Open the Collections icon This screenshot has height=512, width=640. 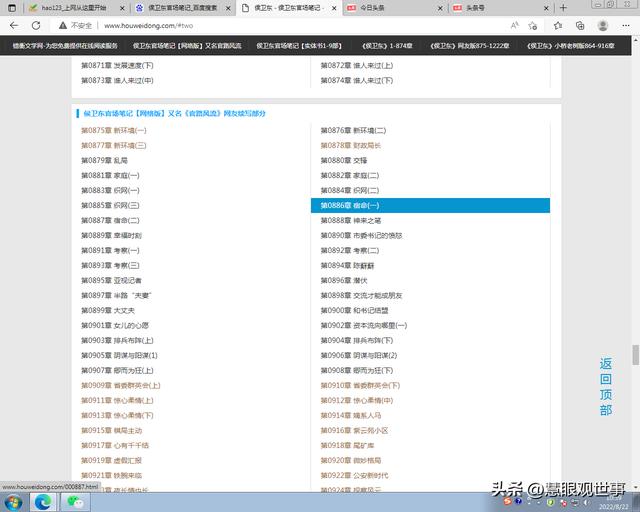click(x=580, y=25)
